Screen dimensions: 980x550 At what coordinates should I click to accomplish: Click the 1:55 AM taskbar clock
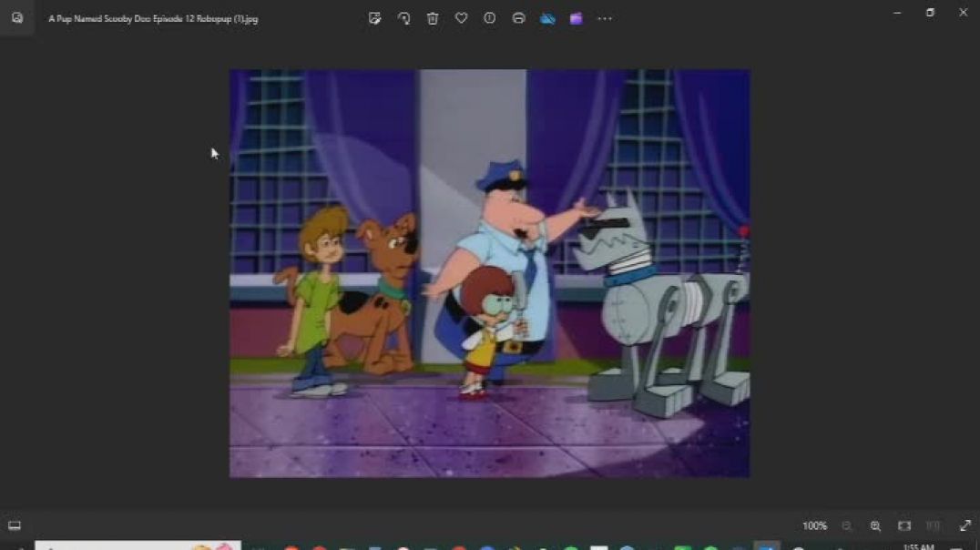[918, 547]
